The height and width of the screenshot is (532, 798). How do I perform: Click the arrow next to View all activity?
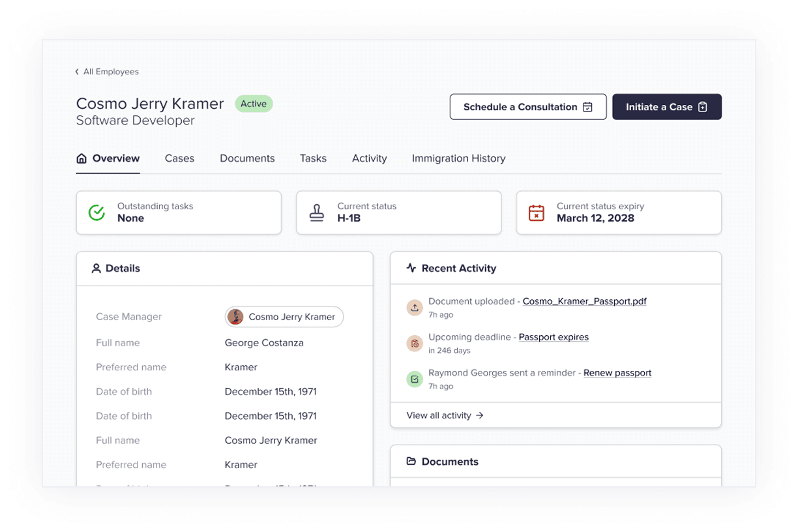[x=480, y=415]
